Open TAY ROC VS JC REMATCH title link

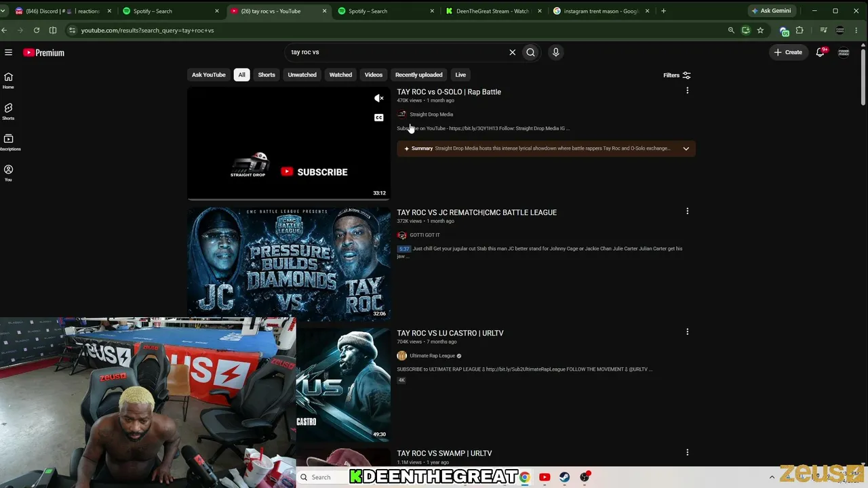point(477,213)
